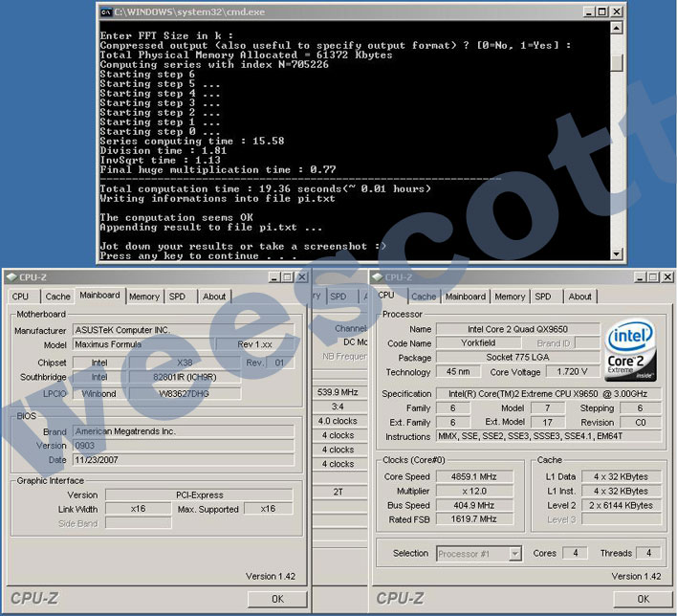Click Package value Socket 775 LGA
This screenshot has width=677, height=616.
pyautogui.click(x=517, y=357)
